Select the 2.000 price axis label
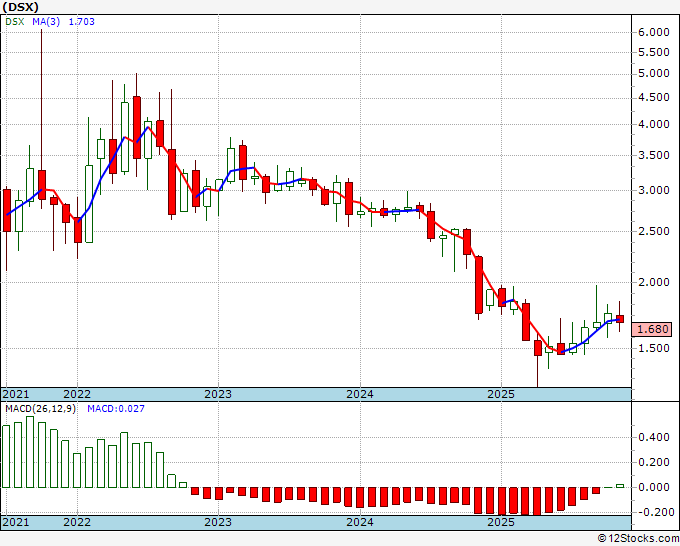The image size is (680, 546). (654, 282)
